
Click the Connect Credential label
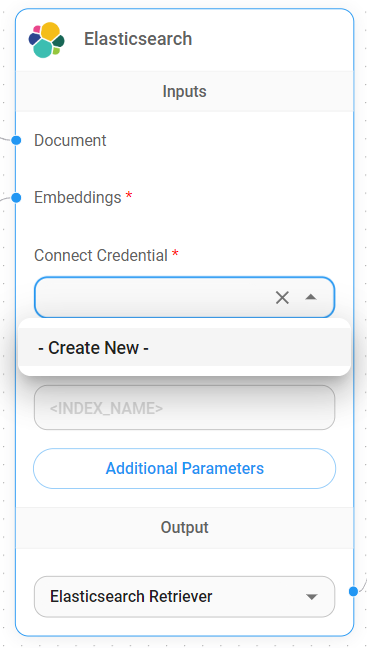pyautogui.click(x=101, y=255)
